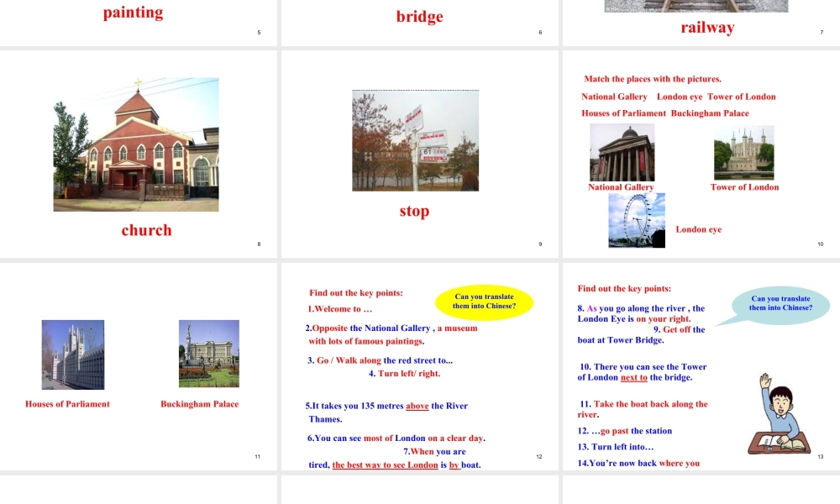Screen dimensions: 840x504
Task: Select the church photo on slide 8
Action: point(136,144)
